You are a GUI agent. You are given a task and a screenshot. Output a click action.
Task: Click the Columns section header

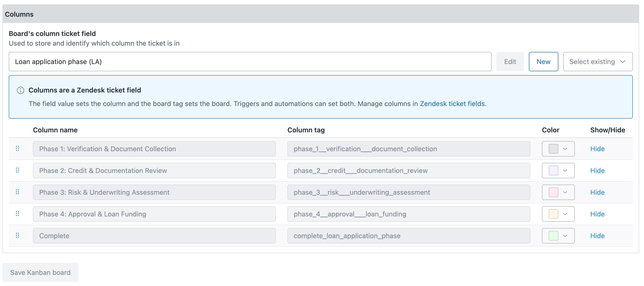321,14
